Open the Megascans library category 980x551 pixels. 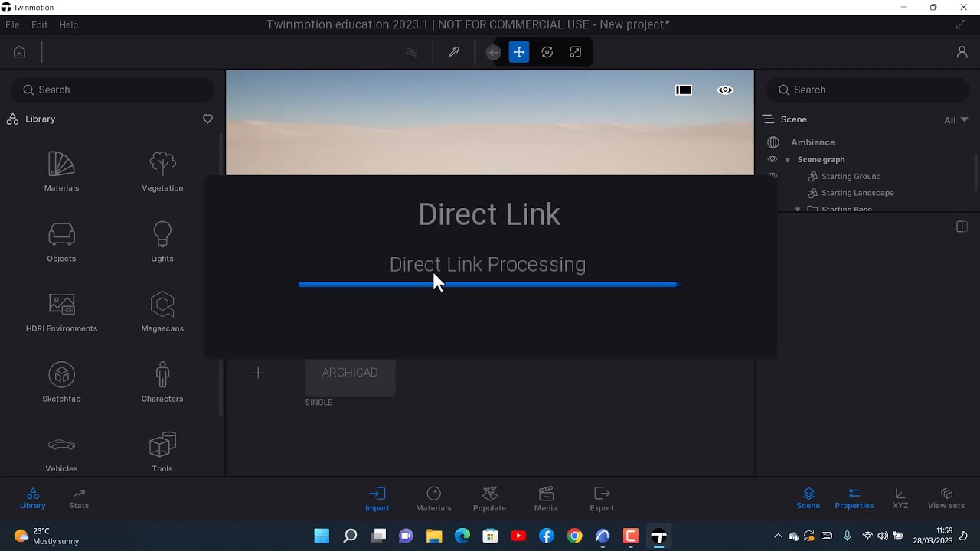[x=162, y=312]
